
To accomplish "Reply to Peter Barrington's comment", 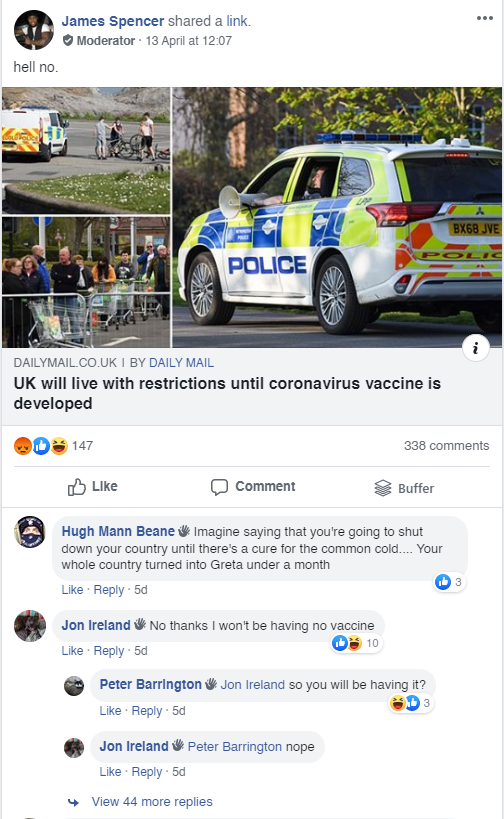I will (x=147, y=711).
